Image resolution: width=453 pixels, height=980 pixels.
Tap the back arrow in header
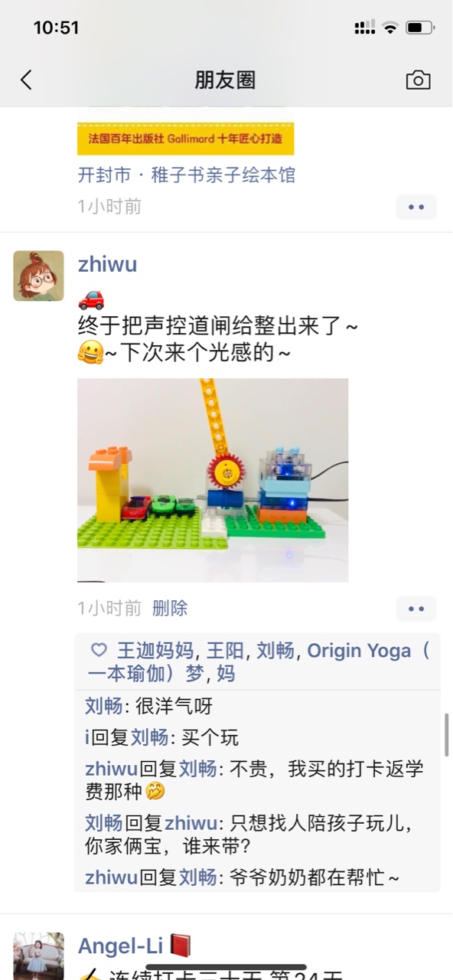[x=26, y=80]
